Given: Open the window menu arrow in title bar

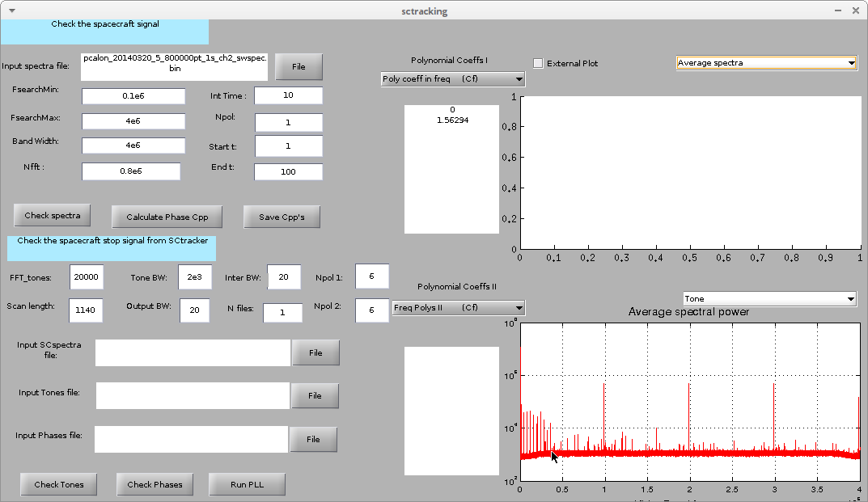Looking at the screenshot, I should point(12,11).
